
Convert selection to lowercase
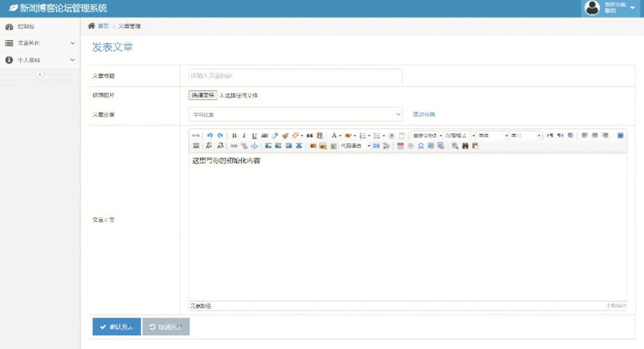coord(220,146)
